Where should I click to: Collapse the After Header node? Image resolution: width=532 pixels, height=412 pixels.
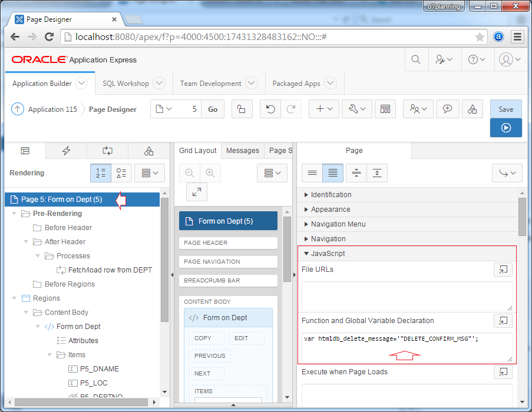26,241
